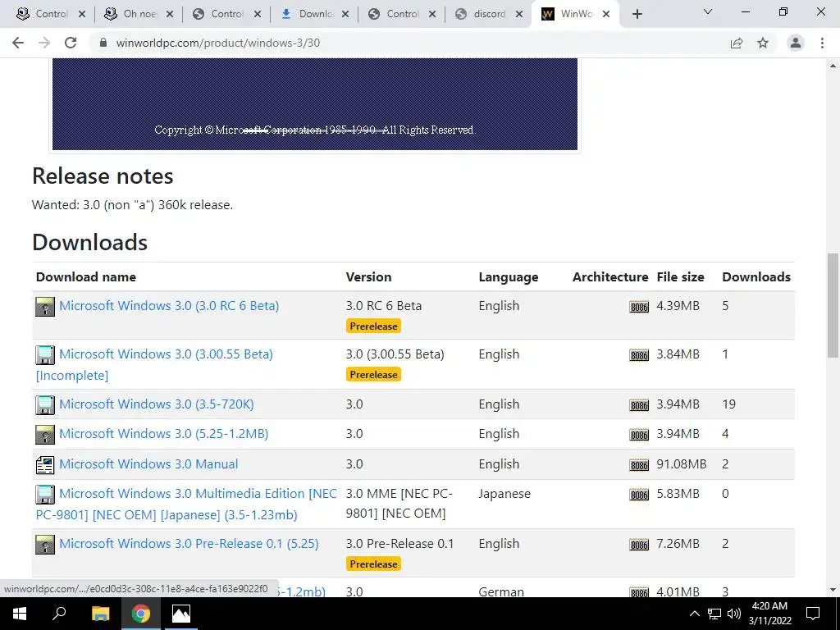Click the 8086 chip icon in the 7.26MB row
This screenshot has width=840, height=630.
point(639,545)
